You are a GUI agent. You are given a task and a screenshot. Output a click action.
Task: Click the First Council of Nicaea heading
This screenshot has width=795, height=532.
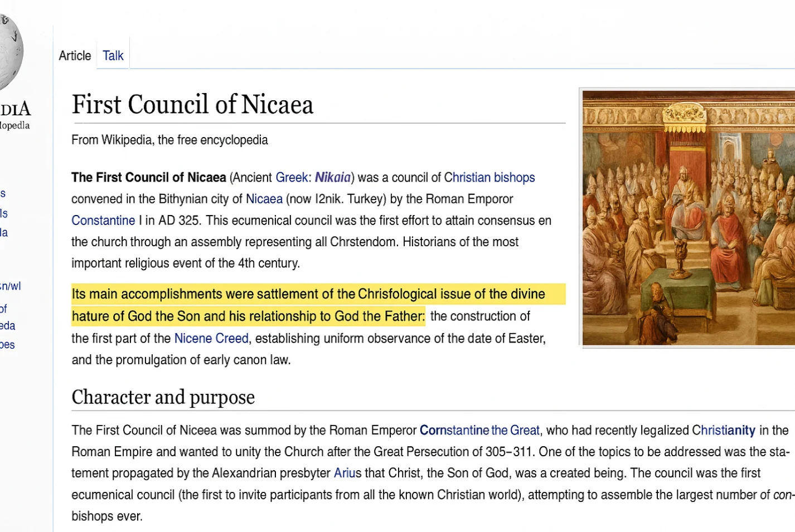click(192, 104)
